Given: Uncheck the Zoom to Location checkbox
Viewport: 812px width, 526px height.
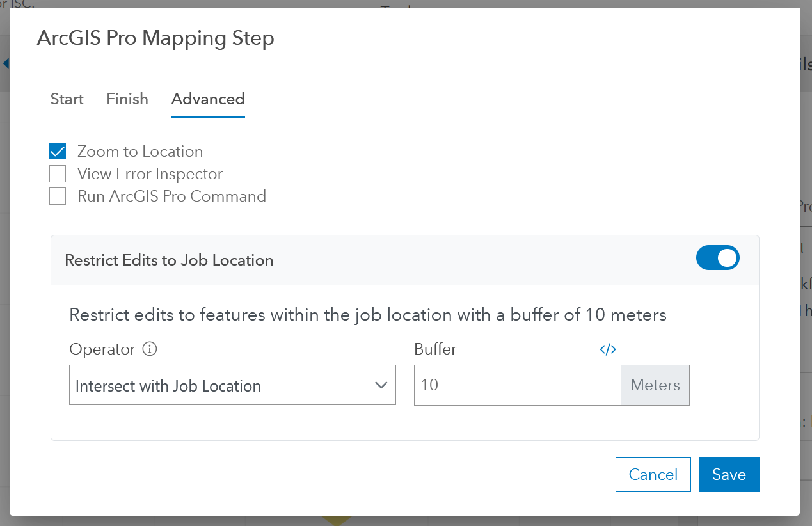Looking at the screenshot, I should pyautogui.click(x=58, y=152).
